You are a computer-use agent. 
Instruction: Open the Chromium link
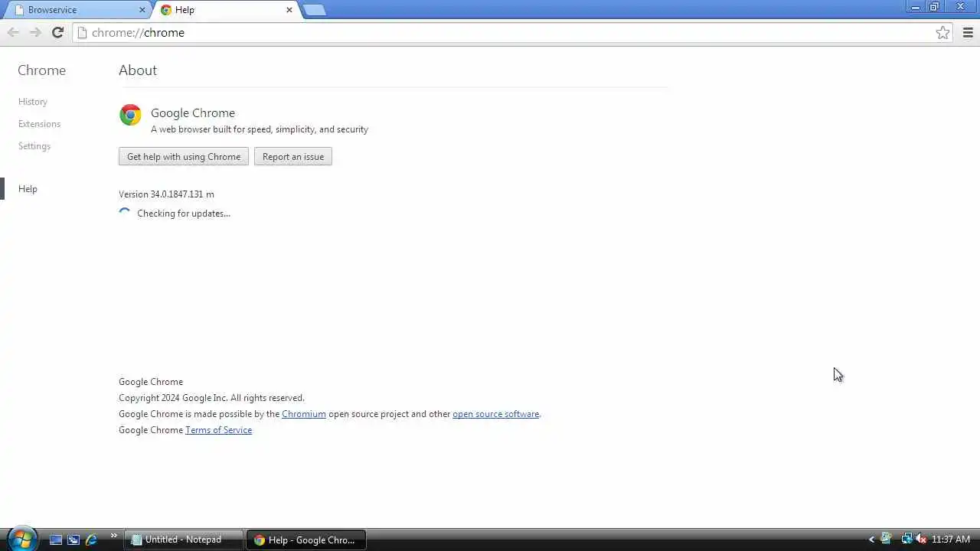click(x=304, y=413)
